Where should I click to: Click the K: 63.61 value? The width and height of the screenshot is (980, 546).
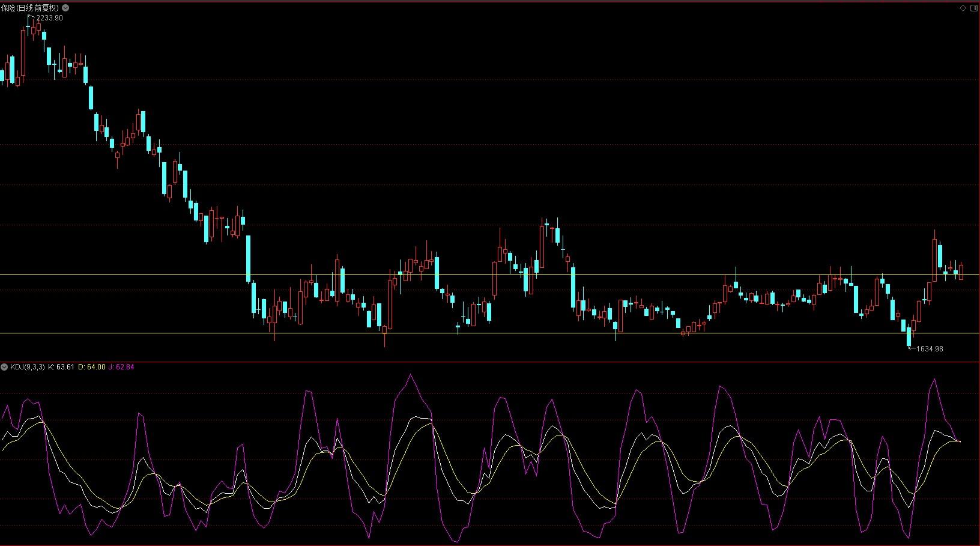click(x=61, y=366)
